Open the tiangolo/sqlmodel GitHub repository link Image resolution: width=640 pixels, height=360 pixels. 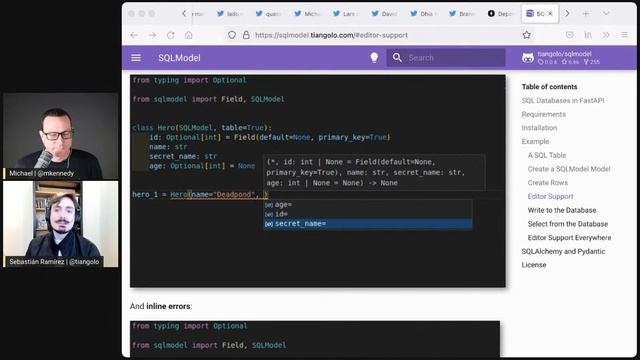[x=561, y=58]
